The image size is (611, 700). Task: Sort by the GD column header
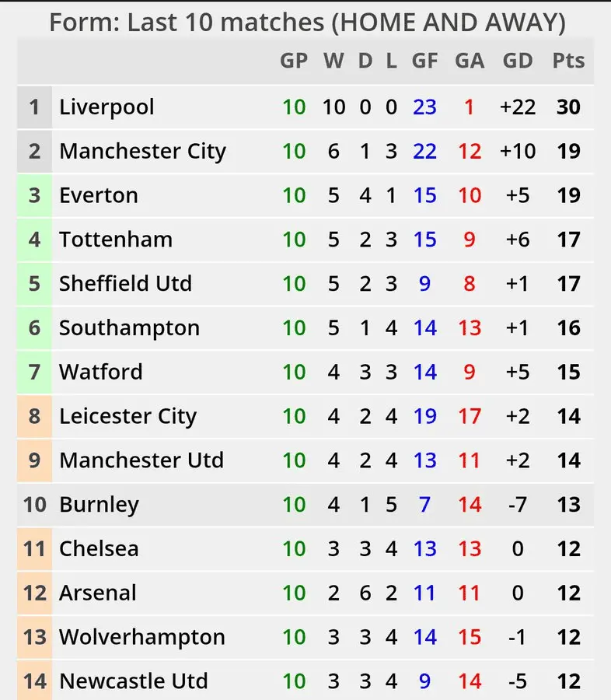coord(518,61)
